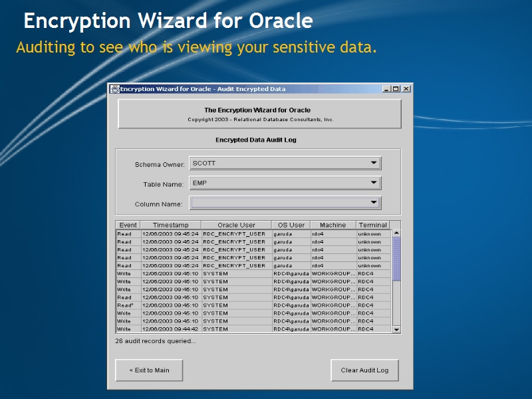Select WORKGROUP... in the 09:44:42 row
Screen dimensions: 532x399
[334, 329]
